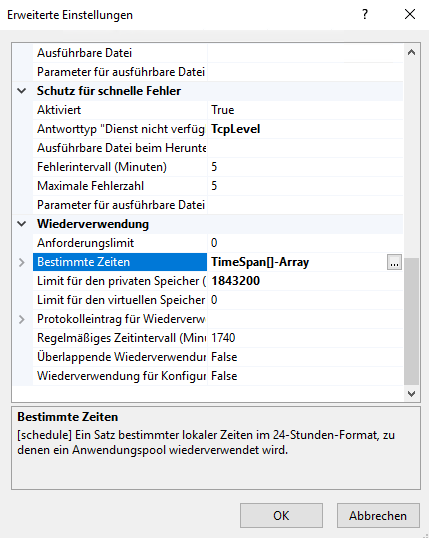Click the scrollbar up arrow

click(x=411, y=52)
